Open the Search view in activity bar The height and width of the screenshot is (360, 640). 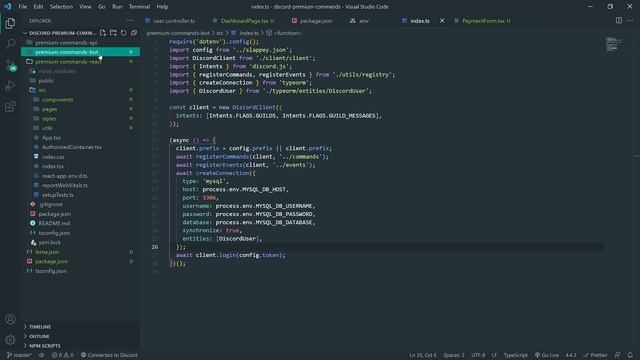(x=10, y=44)
